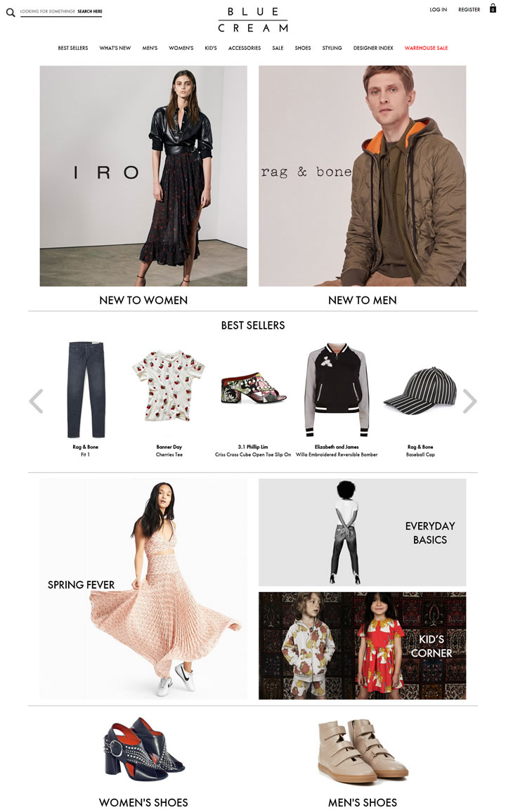
Task: Open the rag & bone men banner
Action: [362, 176]
